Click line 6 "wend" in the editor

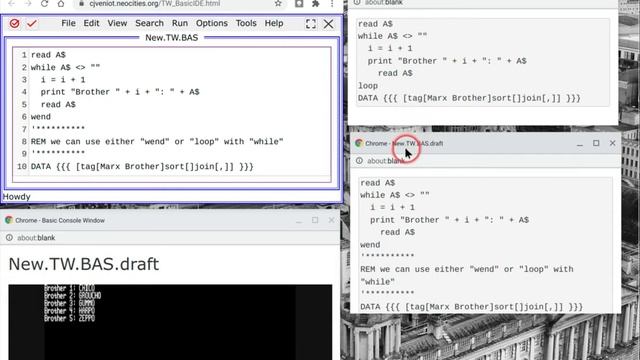(41, 117)
